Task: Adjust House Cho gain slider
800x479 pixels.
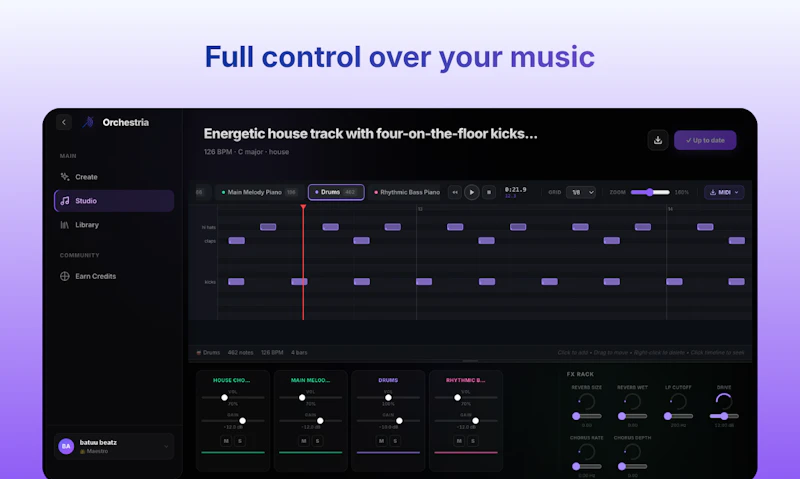Action: pyautogui.click(x=233, y=421)
